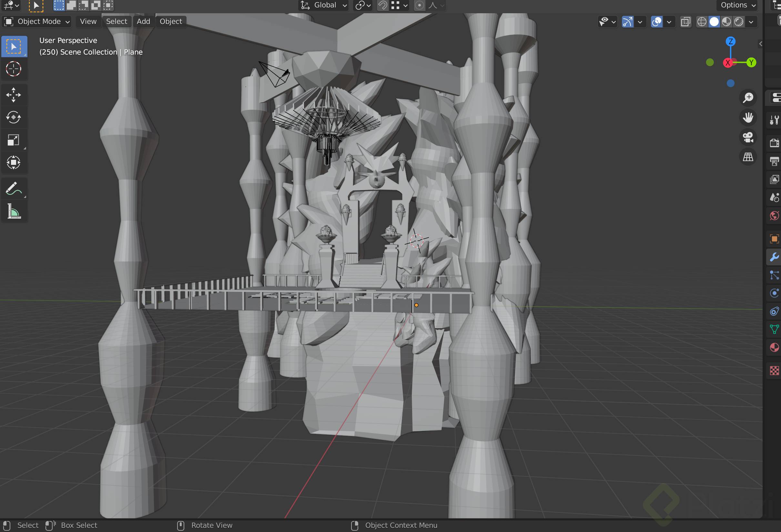The width and height of the screenshot is (781, 532).
Task: Select the Rotate tool in the toolbar
Action: click(x=14, y=117)
